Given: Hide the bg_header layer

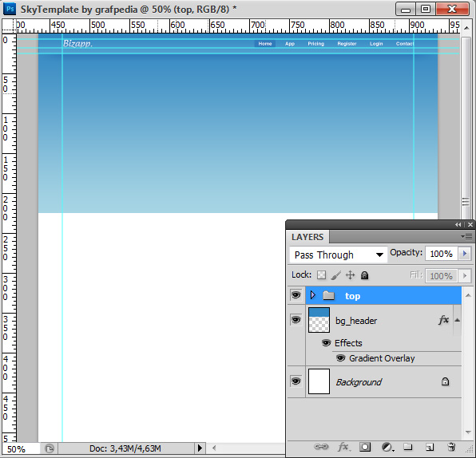Looking at the screenshot, I should 296,320.
